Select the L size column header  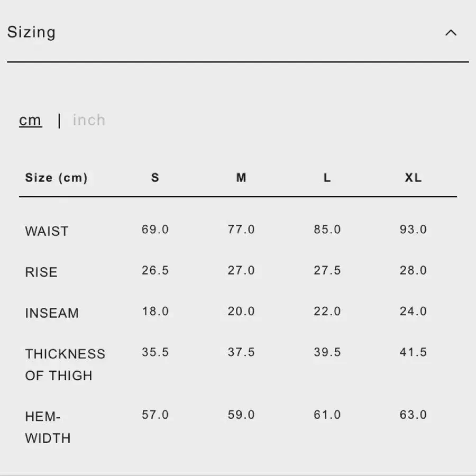click(327, 178)
